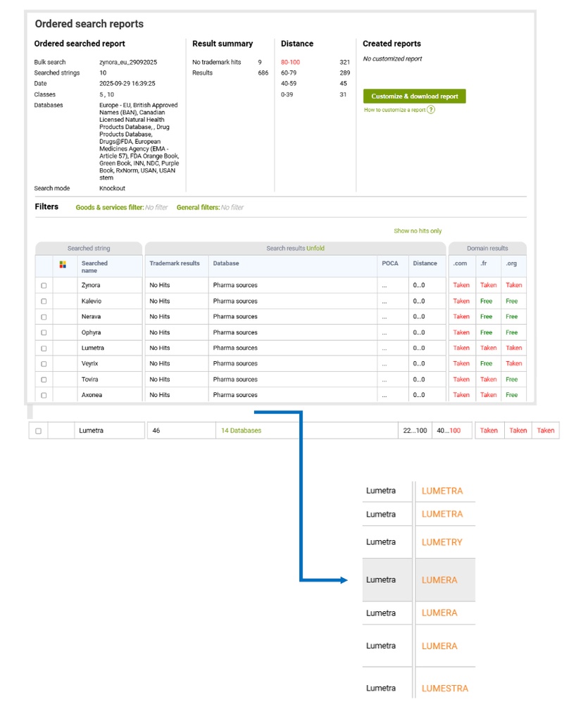Select the highlighted LUMERA result row
This screenshot has height=721, width=588.
point(439,580)
